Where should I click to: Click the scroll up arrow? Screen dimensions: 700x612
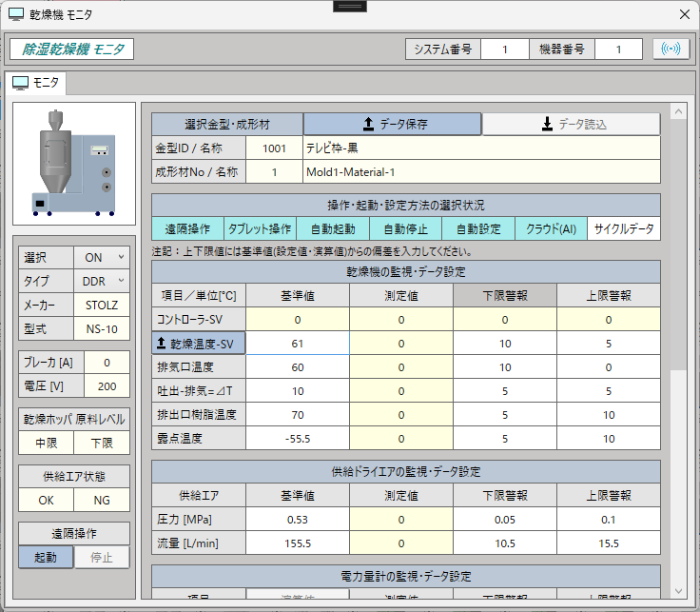(678, 111)
